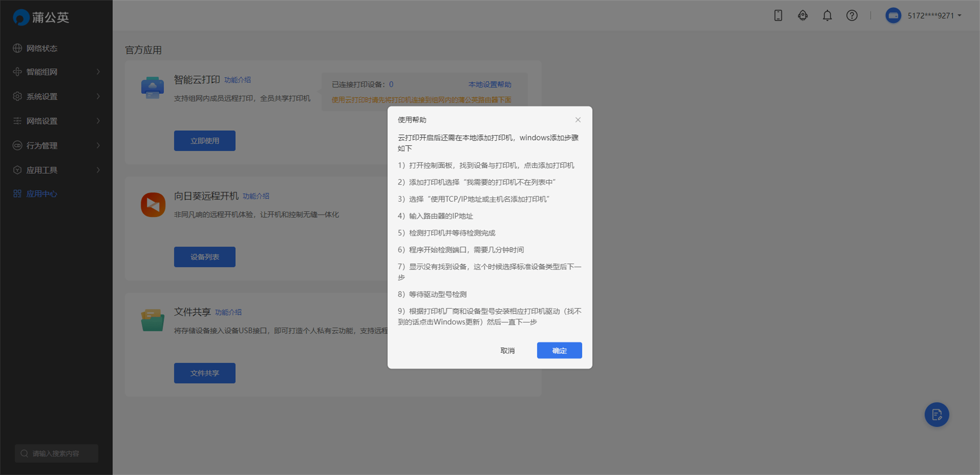The image size is (980, 475).
Task: Open 功能介绍 link beside 智能云打印
Action: [x=238, y=80]
